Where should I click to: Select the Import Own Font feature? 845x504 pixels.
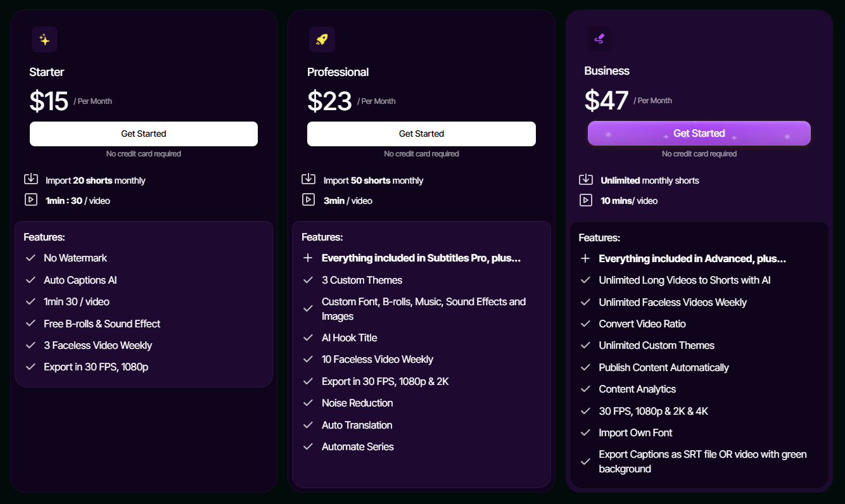pos(635,433)
